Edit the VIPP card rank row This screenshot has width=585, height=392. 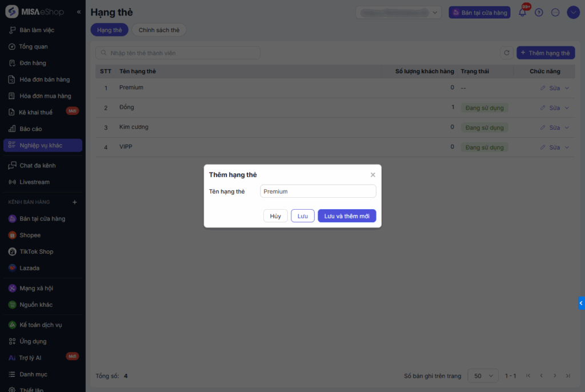click(550, 147)
